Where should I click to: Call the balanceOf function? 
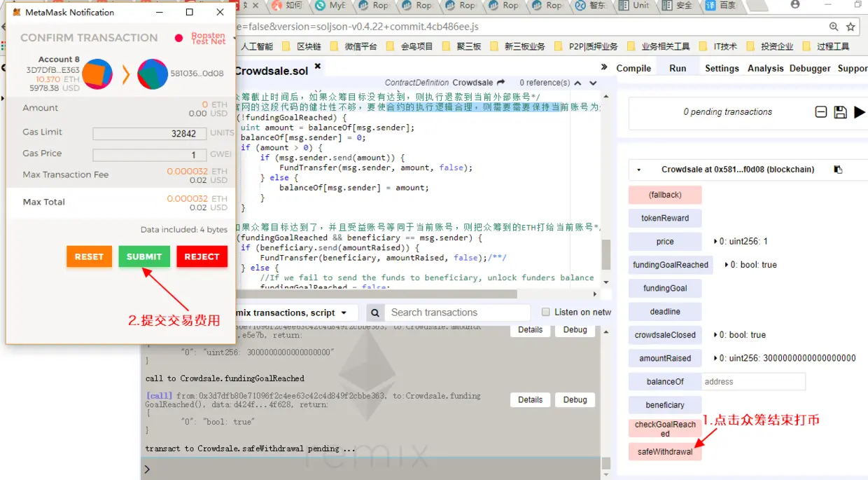665,382
